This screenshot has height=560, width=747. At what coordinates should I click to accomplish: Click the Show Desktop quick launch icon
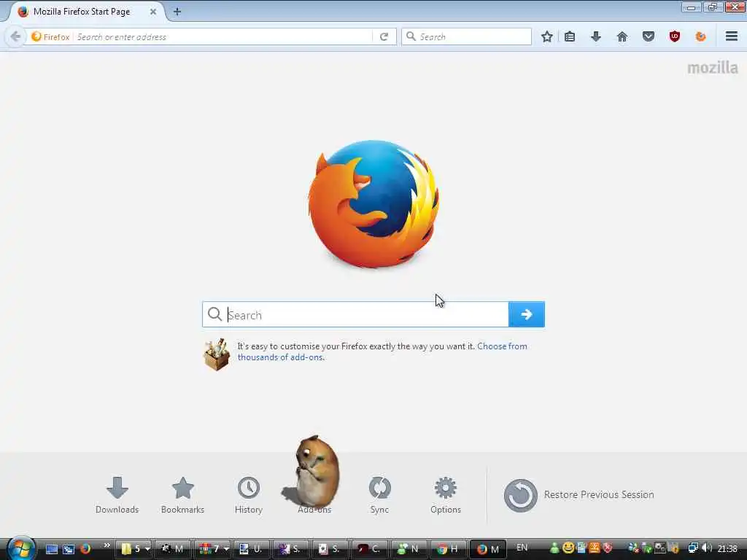point(52,549)
